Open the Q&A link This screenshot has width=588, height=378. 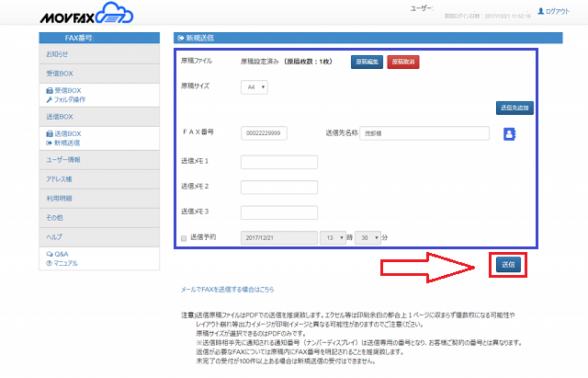point(57,254)
